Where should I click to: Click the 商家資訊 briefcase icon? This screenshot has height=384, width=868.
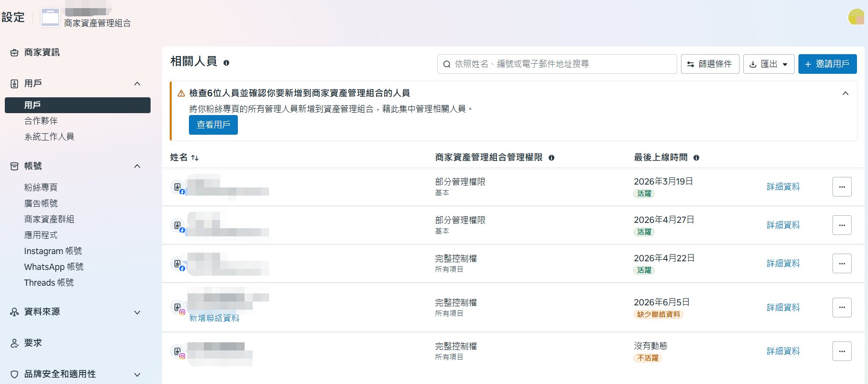tap(14, 53)
